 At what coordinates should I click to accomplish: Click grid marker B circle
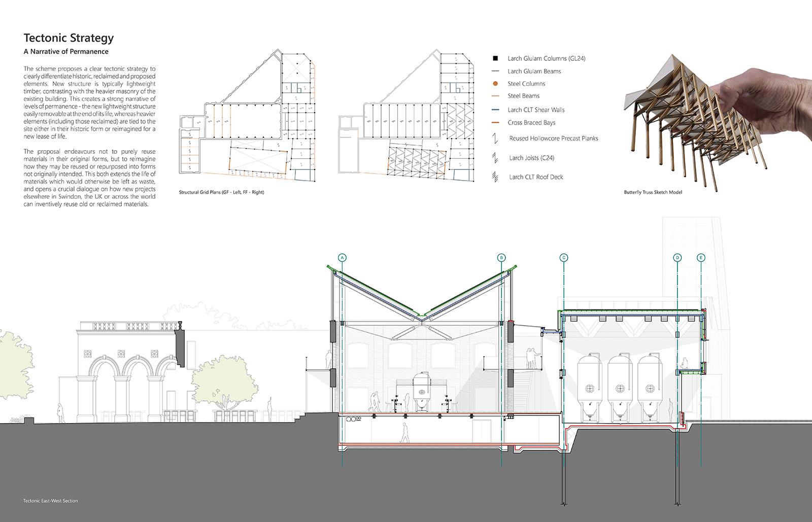click(501, 258)
